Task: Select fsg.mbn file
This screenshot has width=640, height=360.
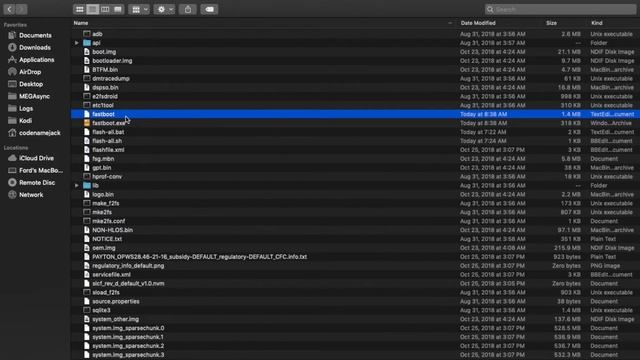Action: (x=103, y=159)
